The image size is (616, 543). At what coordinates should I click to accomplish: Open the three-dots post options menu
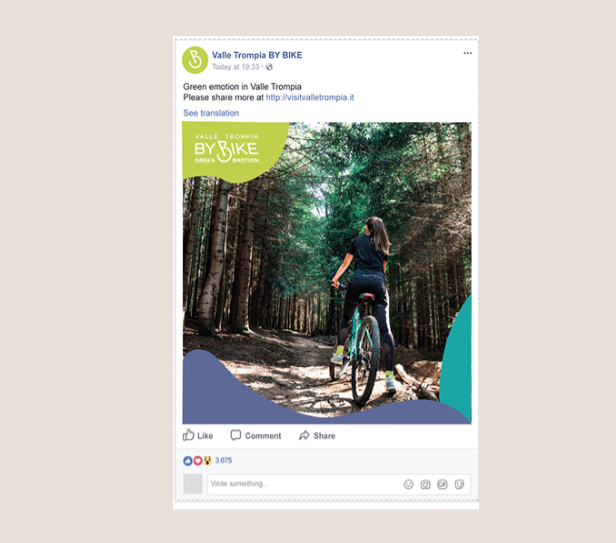coord(467,53)
